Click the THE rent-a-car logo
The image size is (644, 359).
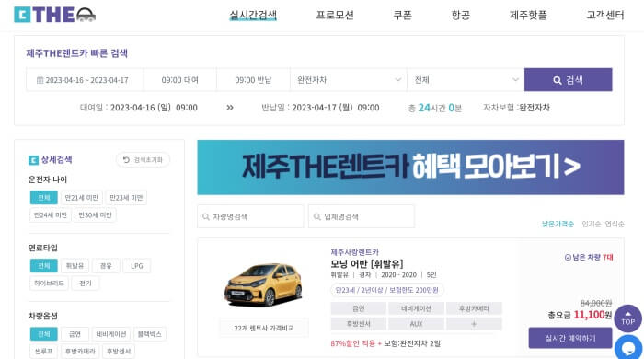tap(54, 15)
